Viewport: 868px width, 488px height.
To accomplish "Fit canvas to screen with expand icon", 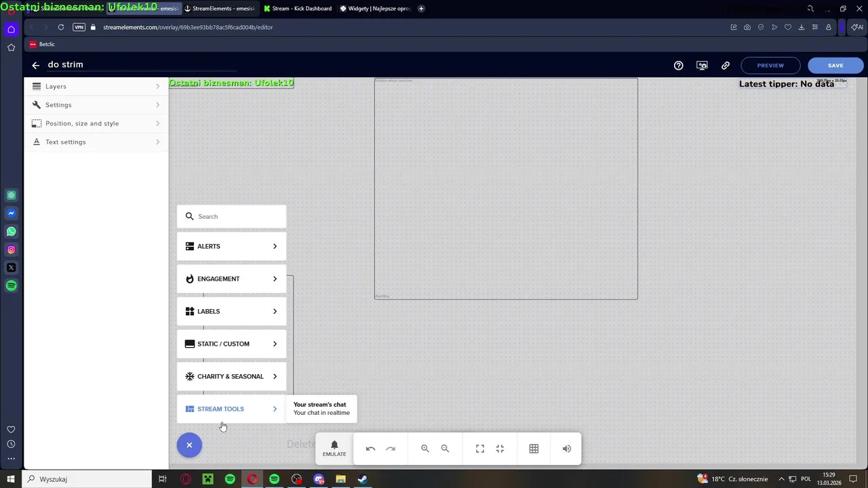I will pyautogui.click(x=480, y=449).
